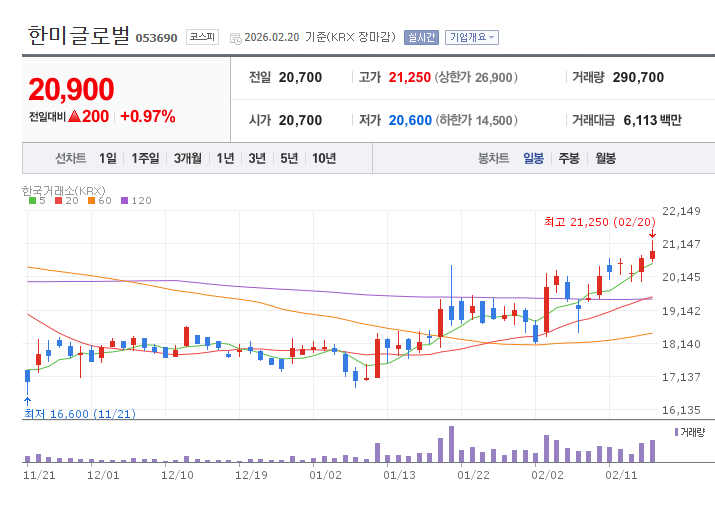Click the purple 120-day moving average swatch
Viewport: 715px width, 516px height.
[124, 201]
